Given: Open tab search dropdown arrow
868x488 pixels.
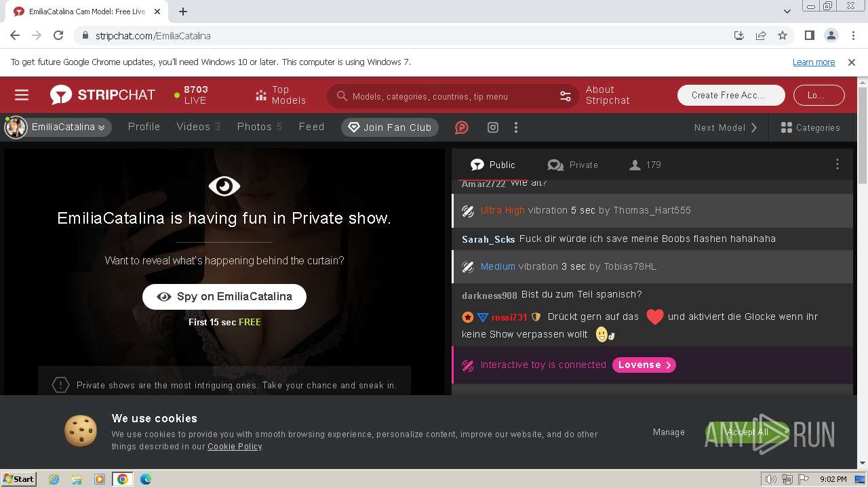Looking at the screenshot, I should (x=787, y=12).
